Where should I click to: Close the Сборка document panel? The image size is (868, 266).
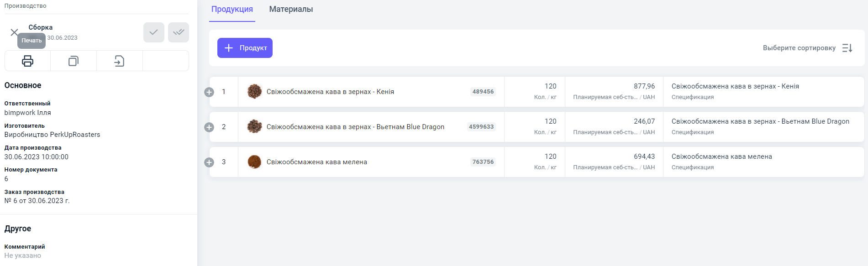14,32
